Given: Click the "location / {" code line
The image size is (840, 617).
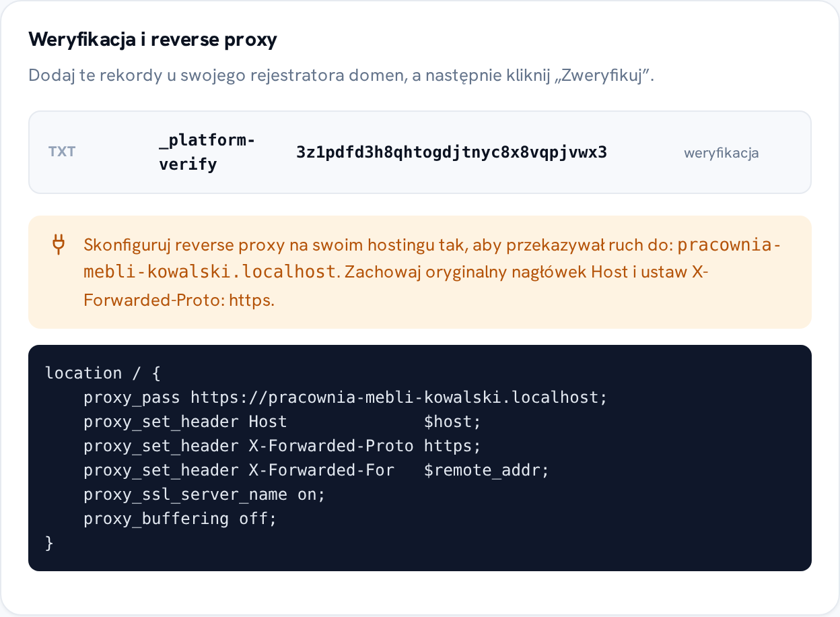Looking at the screenshot, I should click(x=103, y=373).
